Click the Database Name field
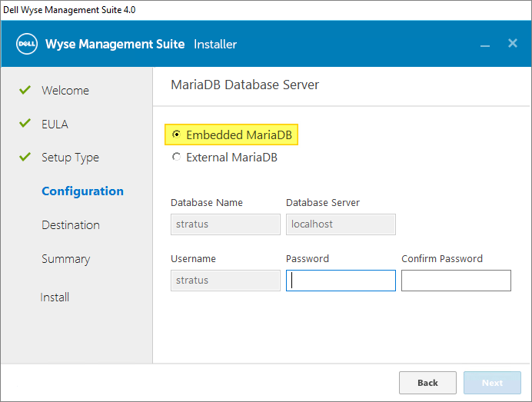532x402 pixels. (x=225, y=224)
